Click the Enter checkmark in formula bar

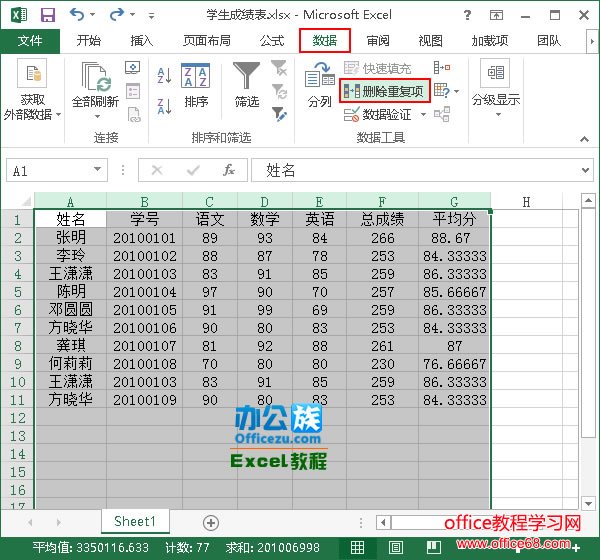coord(193,170)
